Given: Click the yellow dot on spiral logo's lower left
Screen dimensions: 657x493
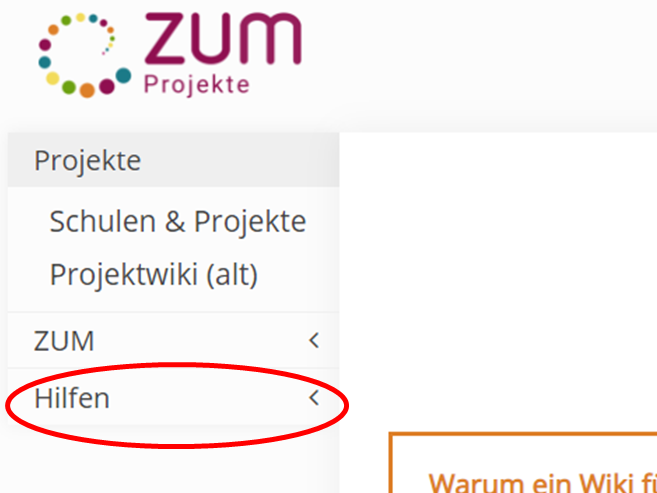Looking at the screenshot, I should pos(52,78).
